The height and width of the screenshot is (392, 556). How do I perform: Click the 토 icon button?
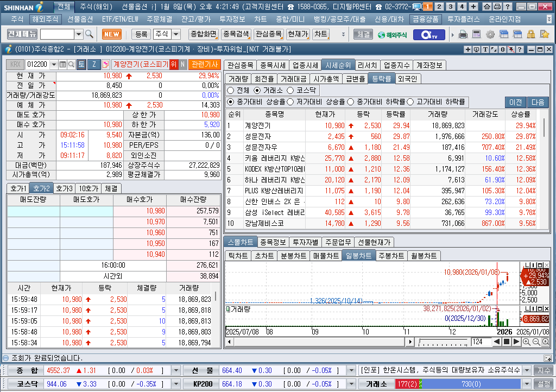point(81,64)
